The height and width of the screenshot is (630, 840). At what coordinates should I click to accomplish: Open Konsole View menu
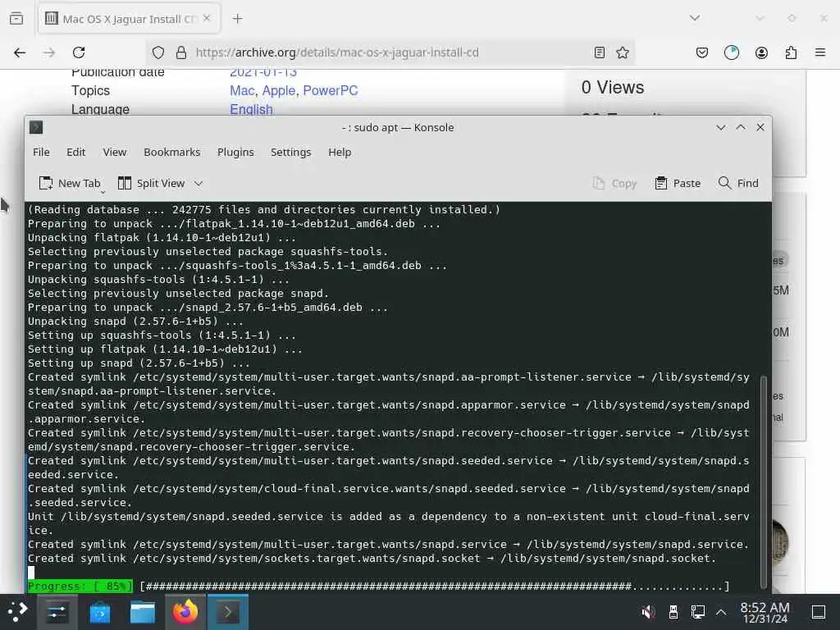[x=115, y=152]
